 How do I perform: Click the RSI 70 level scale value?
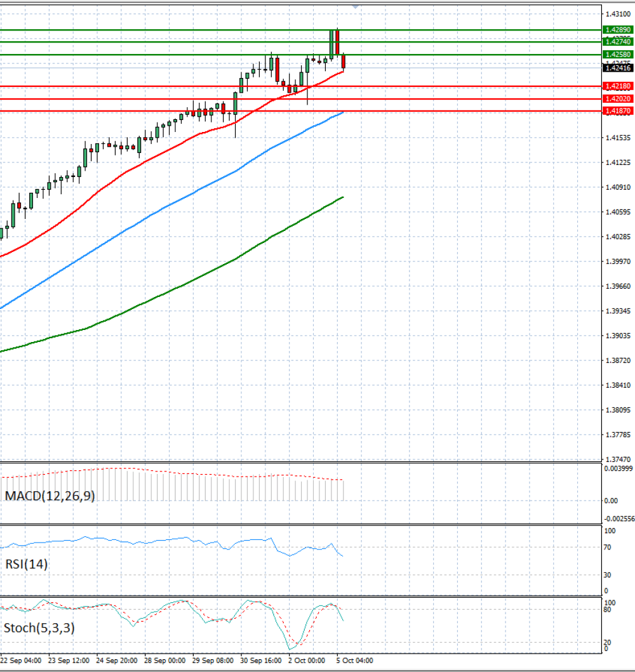point(607,547)
